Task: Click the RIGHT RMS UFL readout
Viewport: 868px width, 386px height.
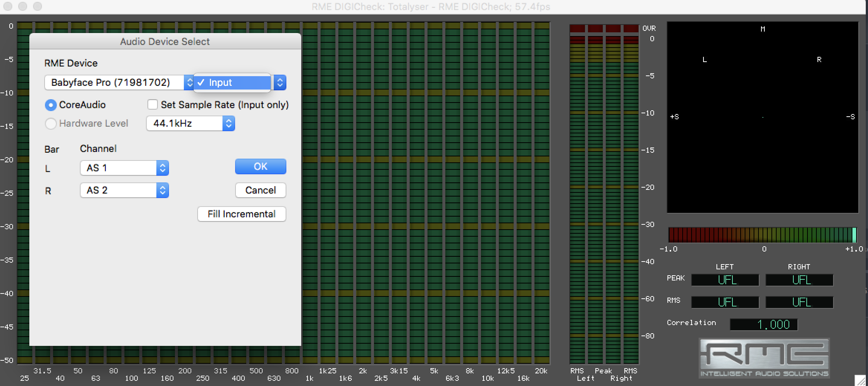Action: click(x=799, y=302)
